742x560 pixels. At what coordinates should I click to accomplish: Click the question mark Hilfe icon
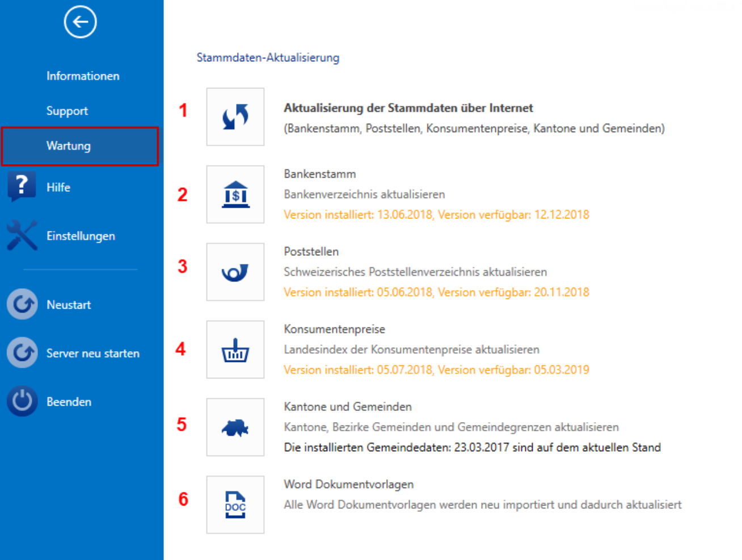click(x=22, y=186)
